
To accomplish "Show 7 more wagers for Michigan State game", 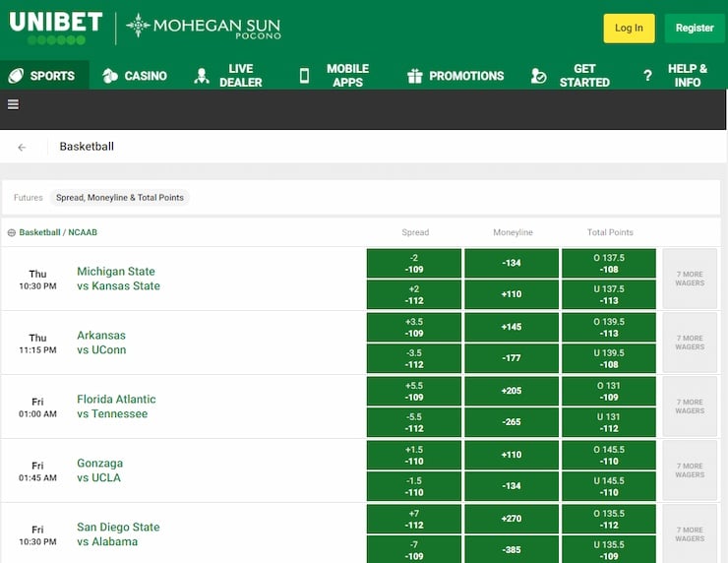I will (x=690, y=279).
